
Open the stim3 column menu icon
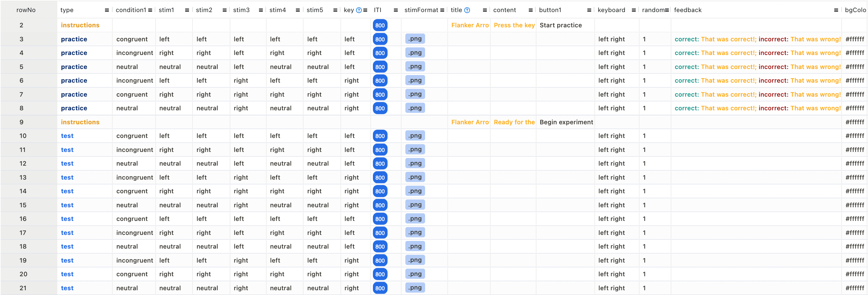[261, 10]
